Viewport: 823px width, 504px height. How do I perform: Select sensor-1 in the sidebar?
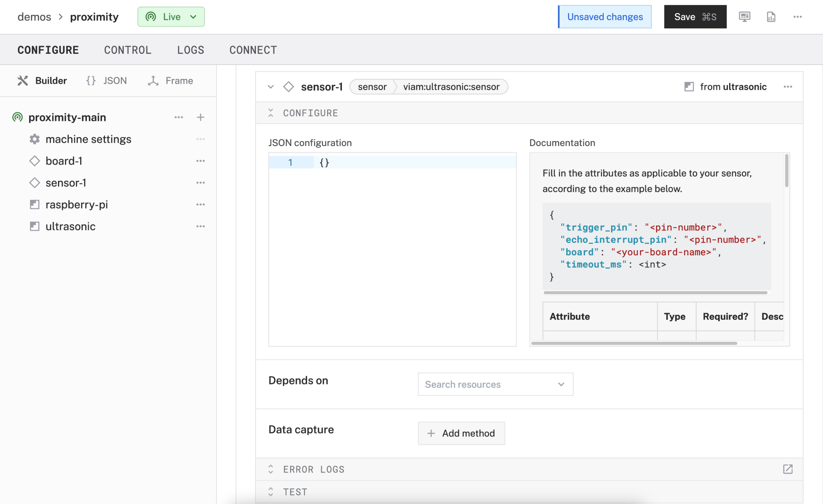(66, 183)
